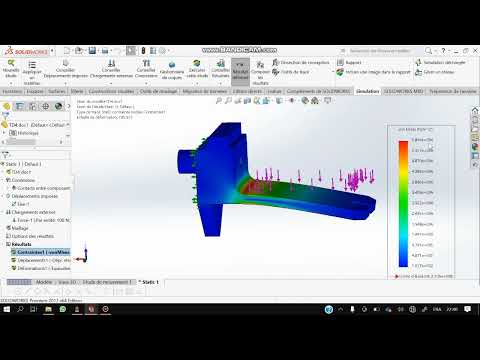Screen dimensions: 480x360
Task: Open File Explorer from taskbar
Action: 49,309
